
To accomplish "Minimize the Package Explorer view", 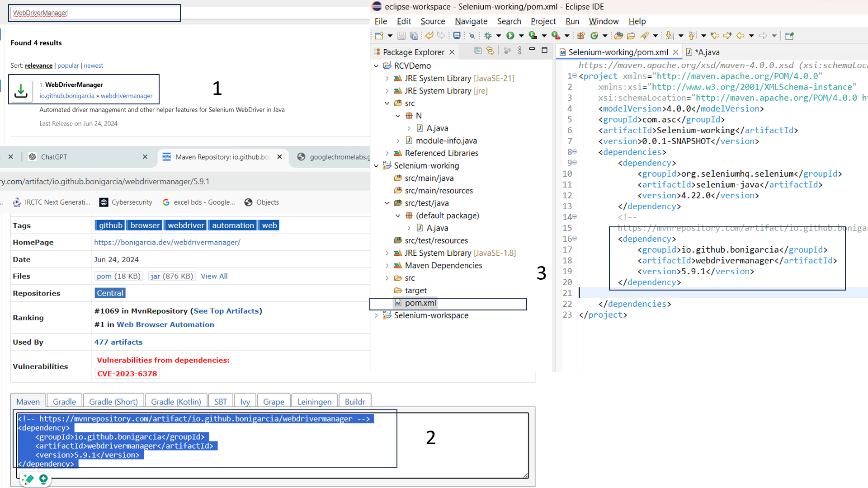I will click(532, 50).
